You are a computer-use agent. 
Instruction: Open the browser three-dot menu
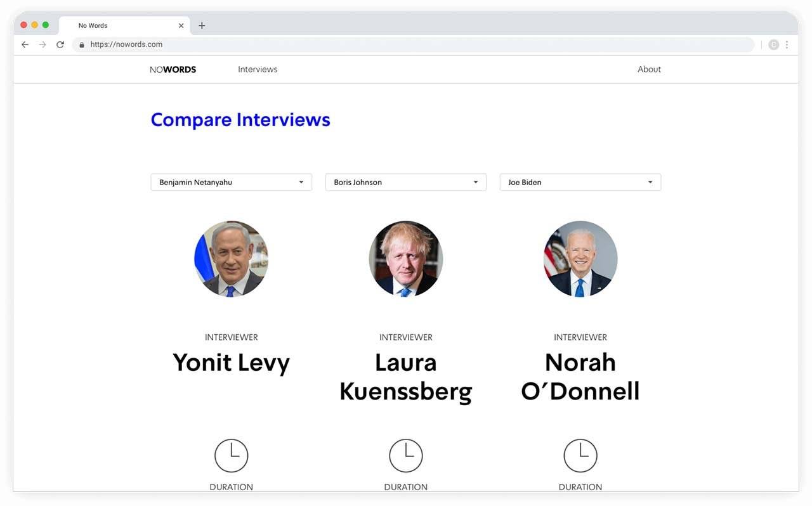[x=787, y=44]
